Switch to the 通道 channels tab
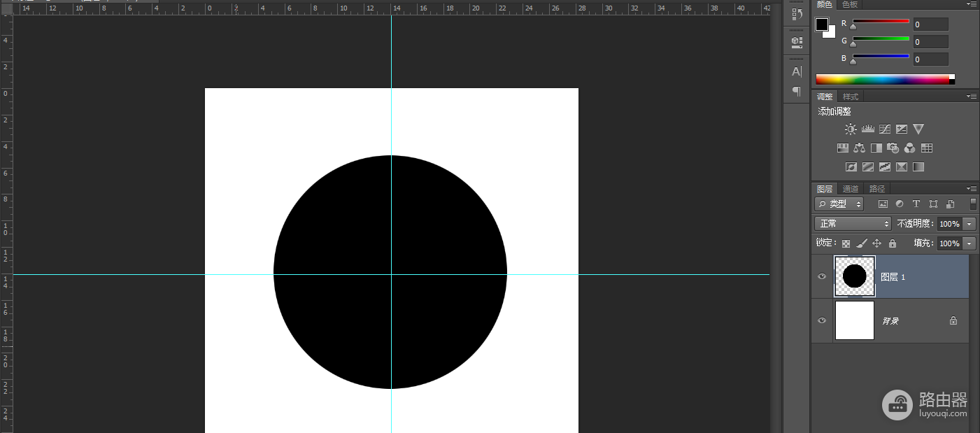This screenshot has width=980, height=433. coord(851,189)
